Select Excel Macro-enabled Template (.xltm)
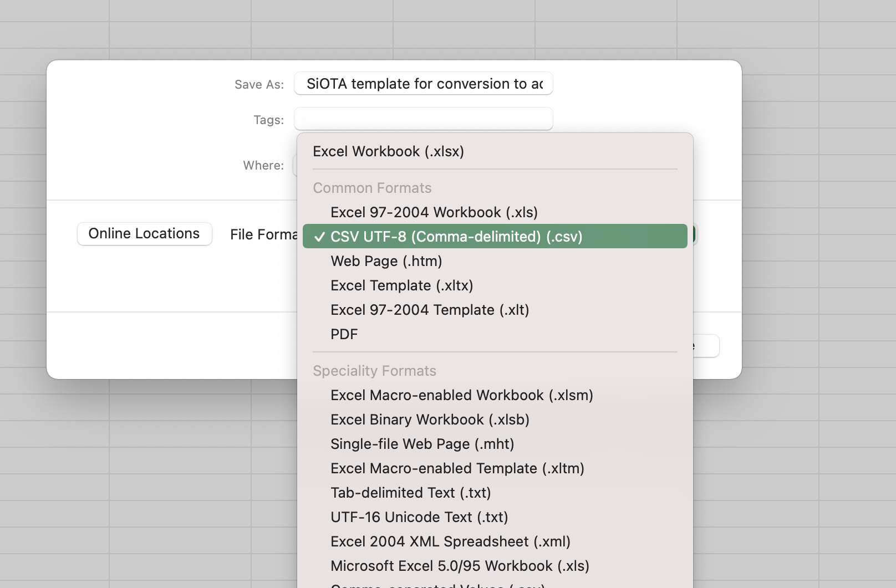Image resolution: width=896 pixels, height=588 pixels. click(457, 468)
